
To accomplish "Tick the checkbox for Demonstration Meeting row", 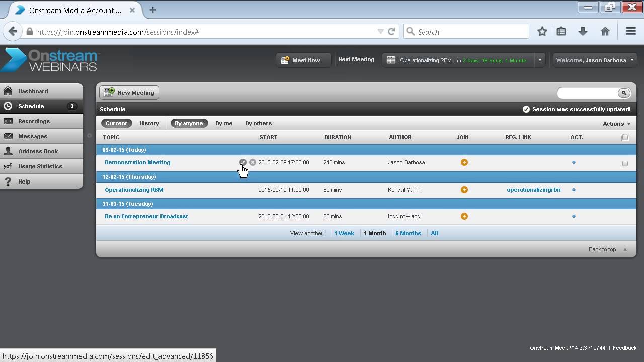I will (625, 163).
